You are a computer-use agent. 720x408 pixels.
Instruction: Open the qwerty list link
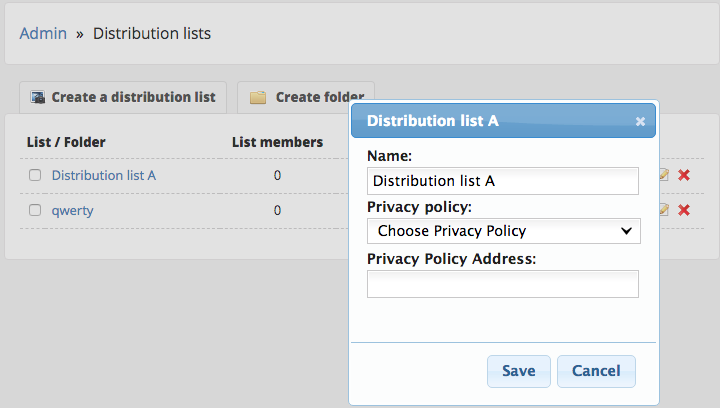pyautogui.click(x=73, y=211)
